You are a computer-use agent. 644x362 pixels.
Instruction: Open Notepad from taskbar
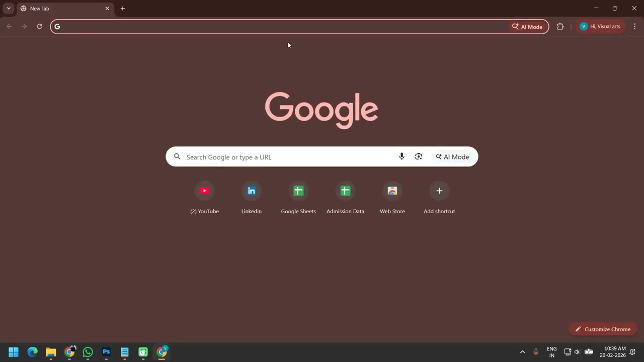coord(125,352)
